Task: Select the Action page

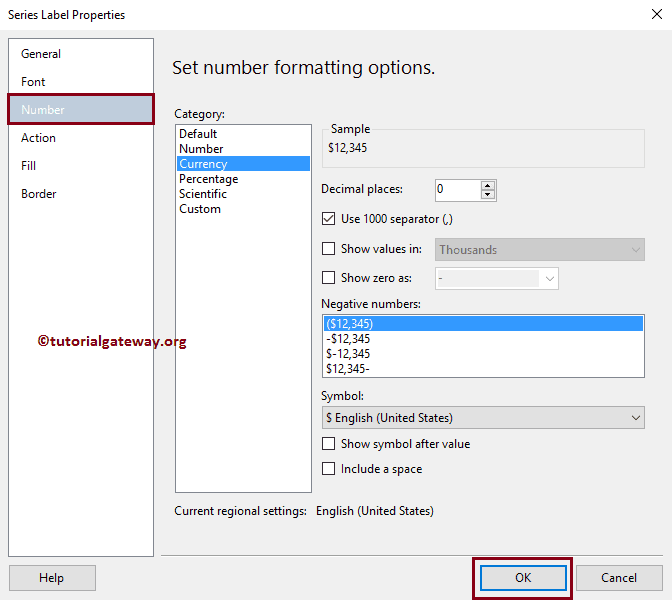Action: tap(39, 138)
